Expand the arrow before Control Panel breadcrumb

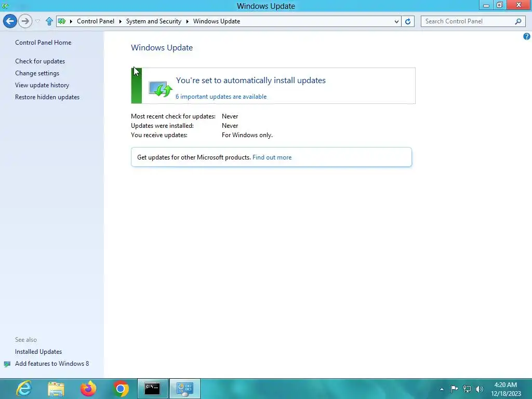(71, 21)
